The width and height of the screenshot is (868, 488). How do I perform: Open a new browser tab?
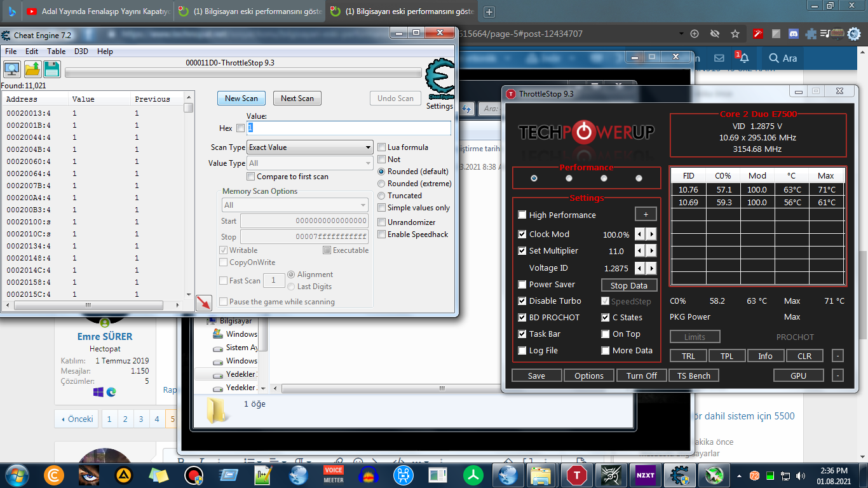click(x=489, y=12)
